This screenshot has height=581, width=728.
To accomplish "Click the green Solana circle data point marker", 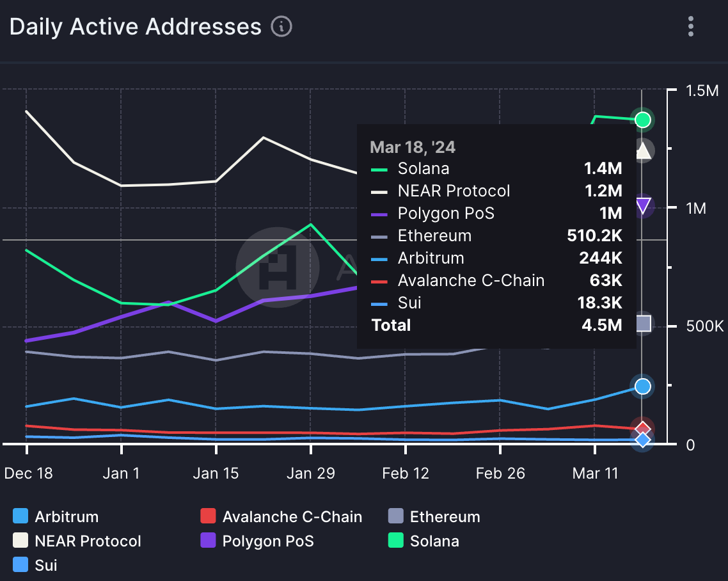I will coord(642,120).
